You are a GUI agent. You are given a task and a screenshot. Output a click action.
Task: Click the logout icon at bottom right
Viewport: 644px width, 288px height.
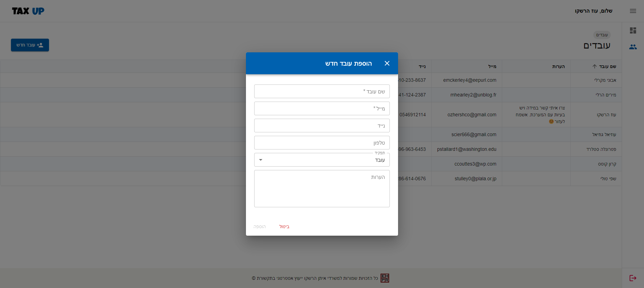(633, 278)
